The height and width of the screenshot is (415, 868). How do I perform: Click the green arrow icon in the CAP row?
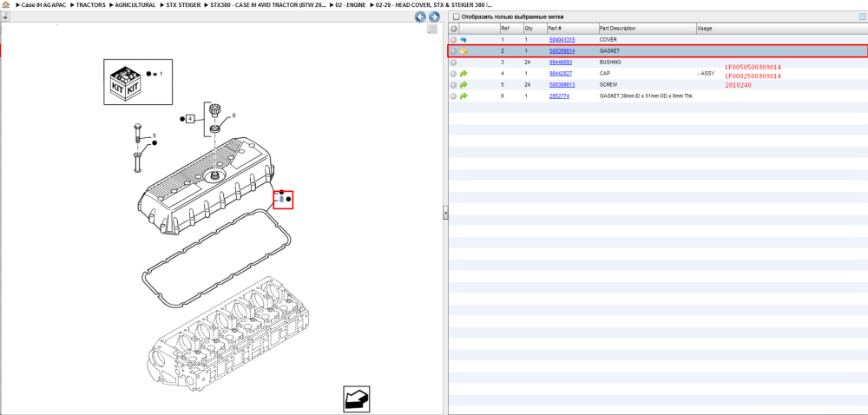[464, 74]
